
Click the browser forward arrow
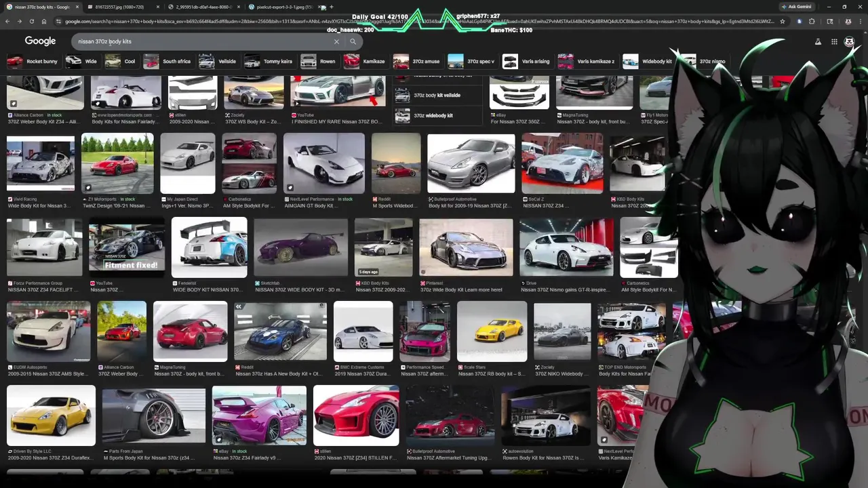[19, 21]
